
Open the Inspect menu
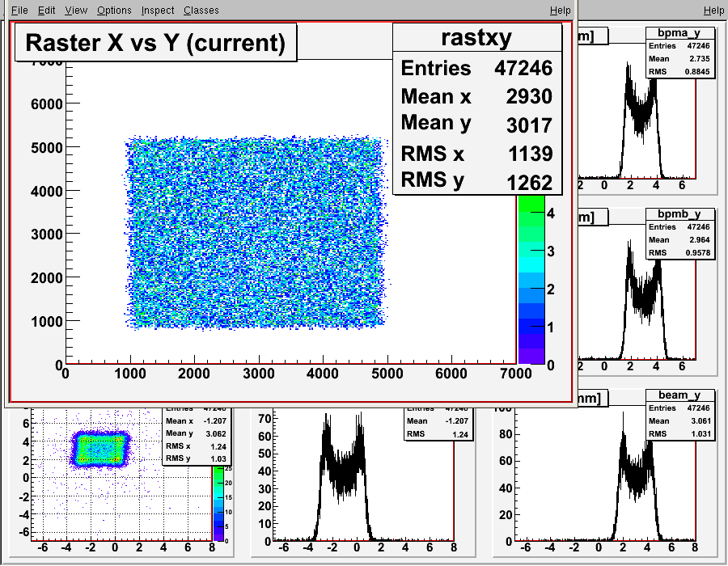coord(158,11)
